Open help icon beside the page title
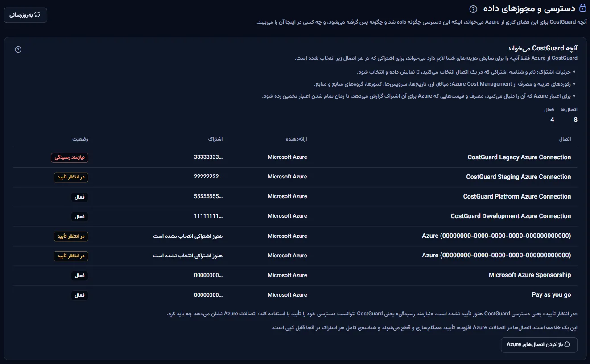The width and height of the screenshot is (590, 364). 473,9
